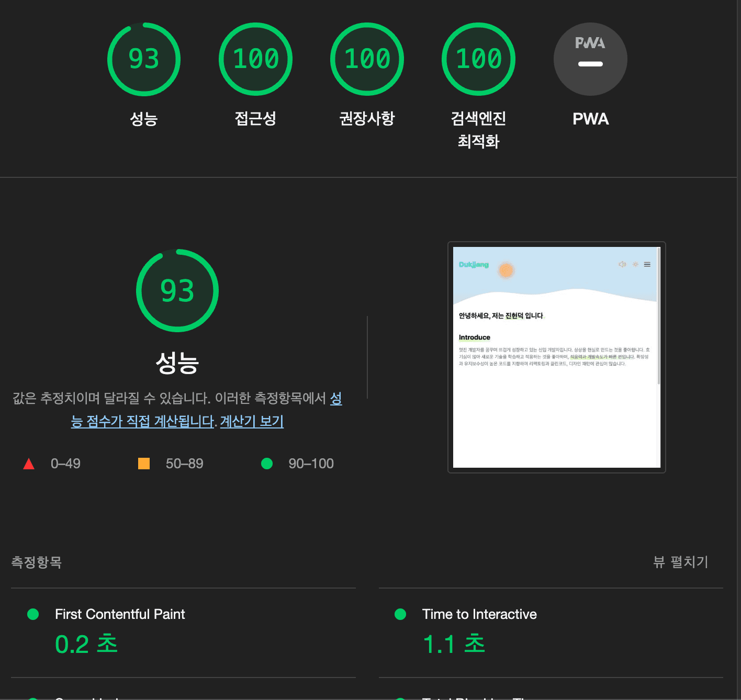
Task: Click the top 93 Performance score gauge
Action: click(144, 59)
